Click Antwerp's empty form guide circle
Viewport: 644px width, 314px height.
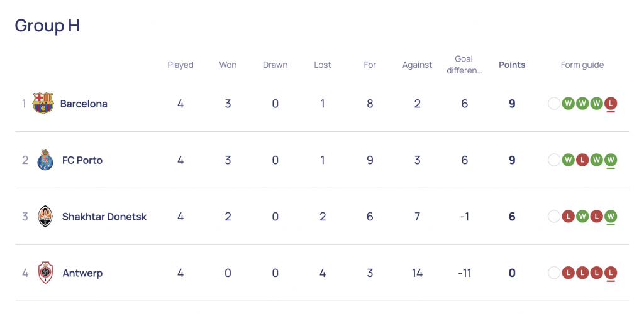(x=554, y=273)
